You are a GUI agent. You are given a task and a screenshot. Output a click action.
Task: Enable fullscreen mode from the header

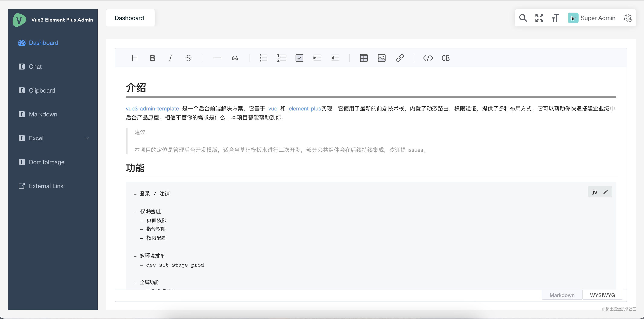click(539, 18)
